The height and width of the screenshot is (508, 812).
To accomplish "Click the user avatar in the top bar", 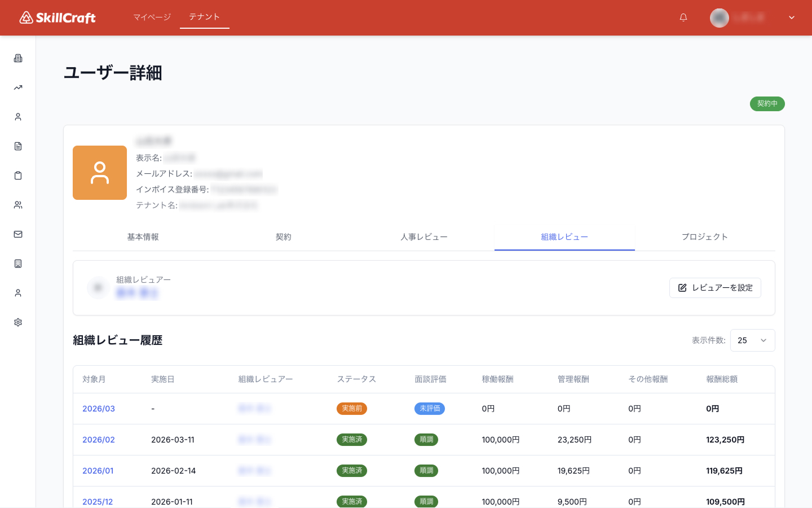I will click(719, 17).
